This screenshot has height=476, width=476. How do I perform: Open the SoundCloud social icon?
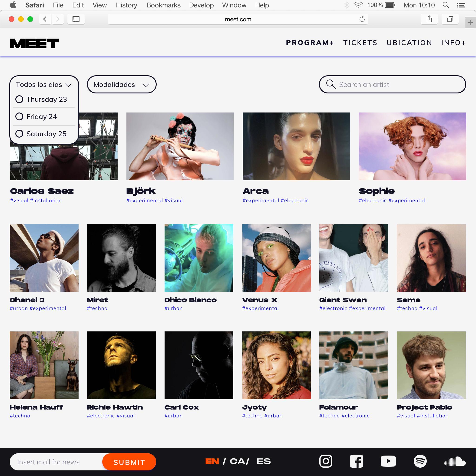point(455,461)
